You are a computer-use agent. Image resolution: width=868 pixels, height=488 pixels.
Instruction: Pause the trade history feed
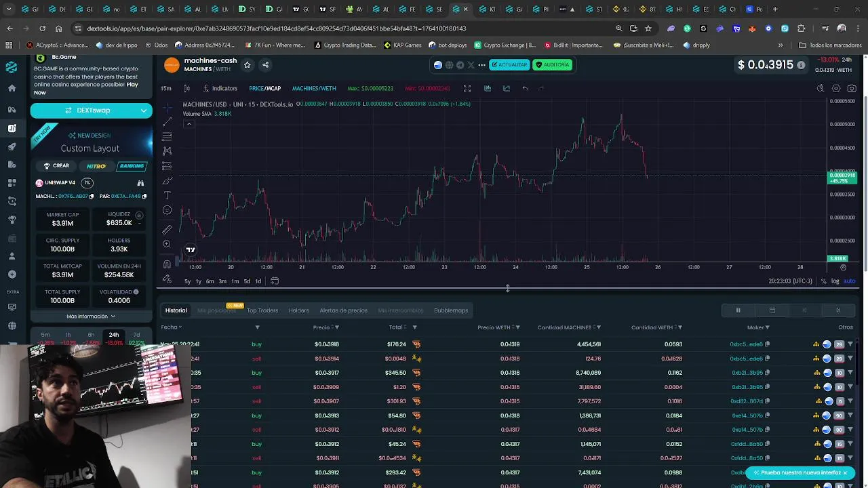coord(738,310)
